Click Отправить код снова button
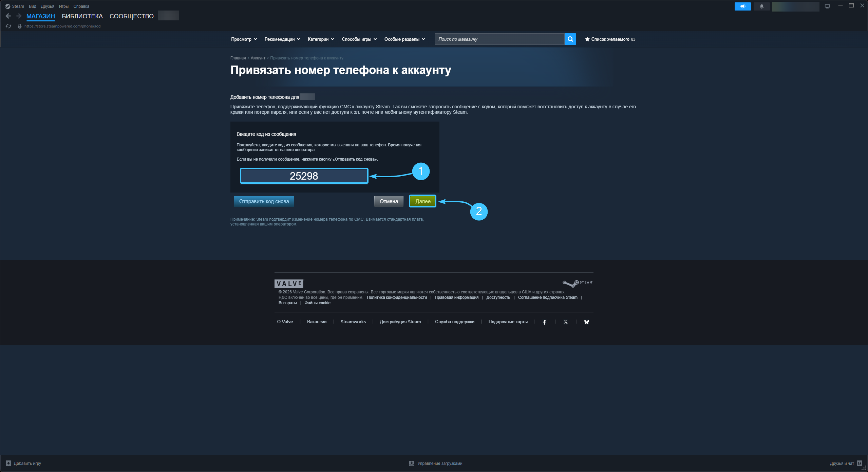Screen dimensions: 868x472 (x=264, y=201)
